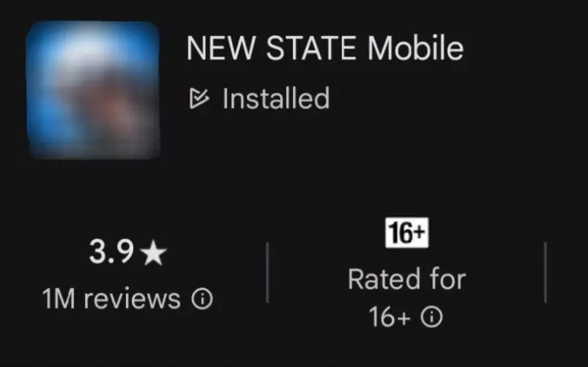Click the Installed checkmark icon
Image resolution: width=588 pixels, height=367 pixels.
[199, 98]
